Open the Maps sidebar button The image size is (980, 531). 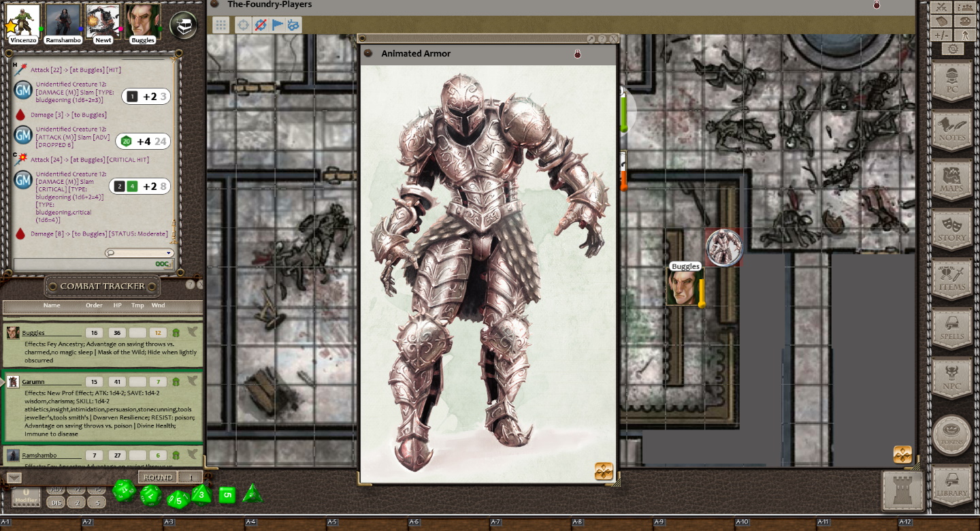click(952, 181)
